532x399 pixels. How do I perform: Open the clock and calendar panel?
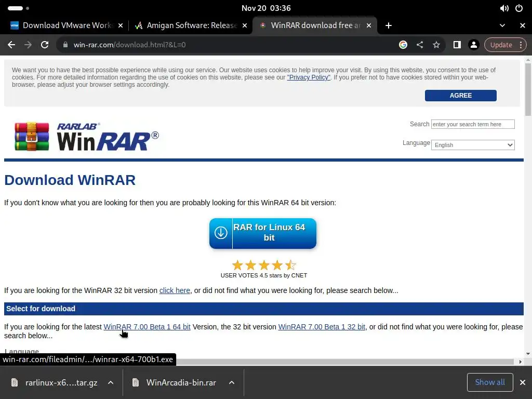[266, 8]
